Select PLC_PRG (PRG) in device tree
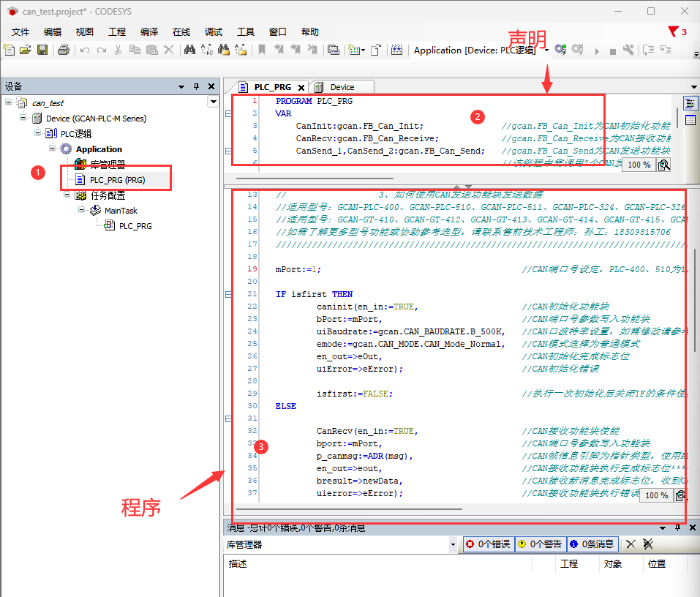The height and width of the screenshot is (597, 700). (x=117, y=179)
